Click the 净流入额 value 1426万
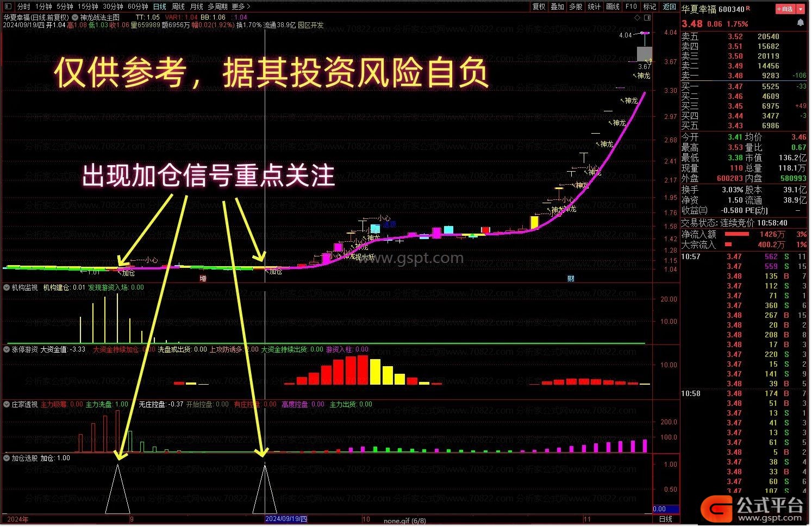 tap(772, 234)
